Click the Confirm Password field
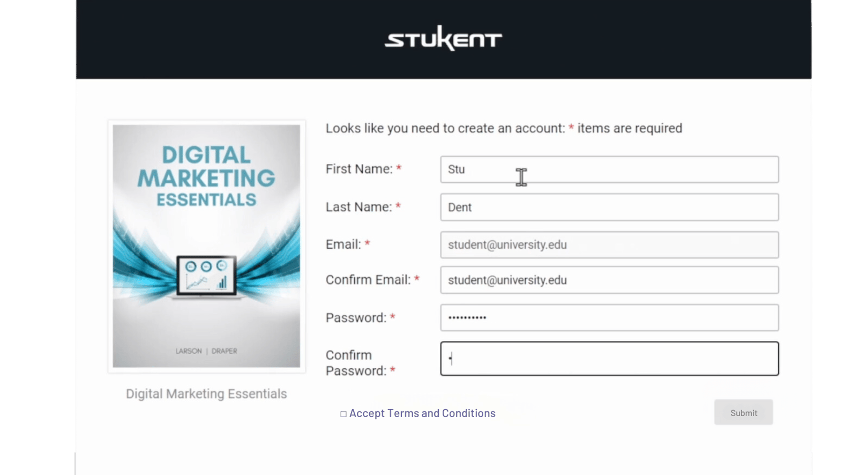Screen dimensions: 868x475 (x=609, y=359)
